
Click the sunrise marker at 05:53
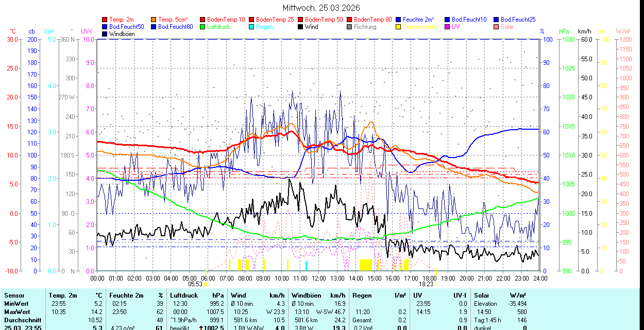206,284
